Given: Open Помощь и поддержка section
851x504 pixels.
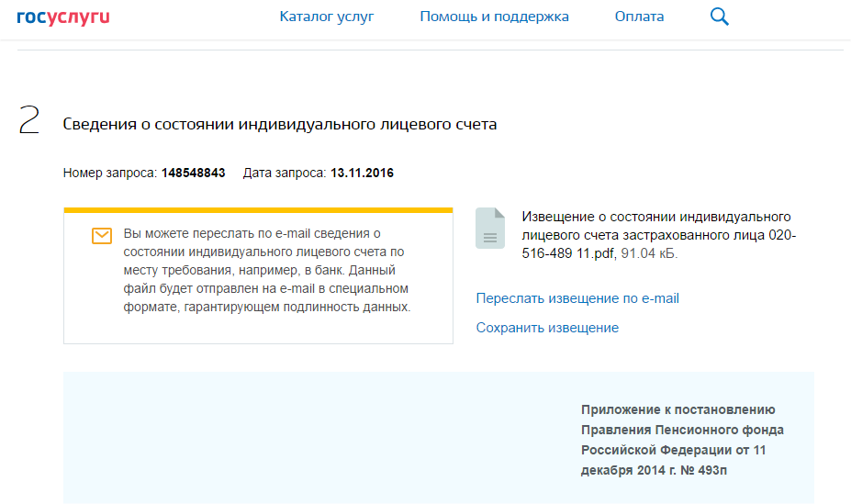Looking at the screenshot, I should (494, 17).
